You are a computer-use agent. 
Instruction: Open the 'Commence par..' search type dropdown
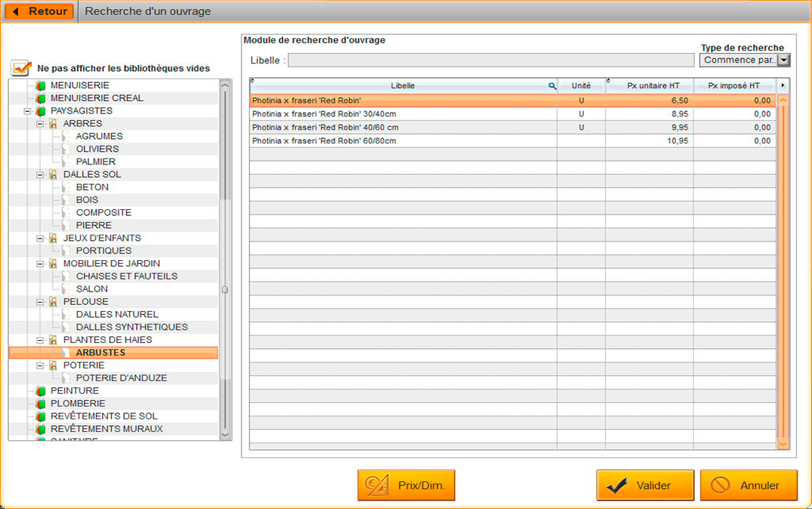[x=782, y=60]
